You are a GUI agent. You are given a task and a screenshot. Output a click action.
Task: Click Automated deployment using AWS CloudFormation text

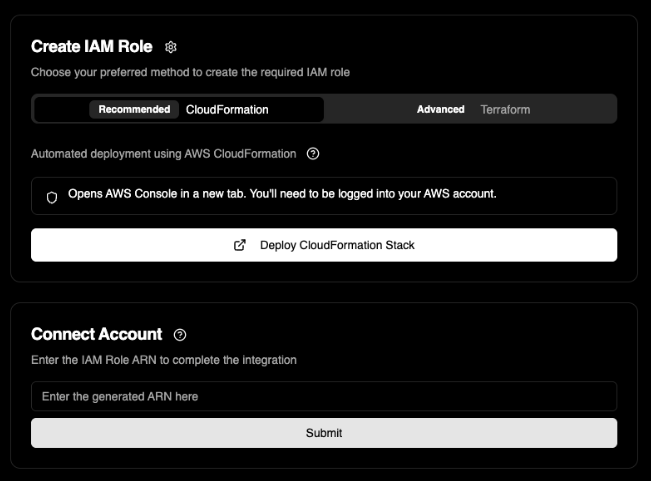[x=163, y=154]
